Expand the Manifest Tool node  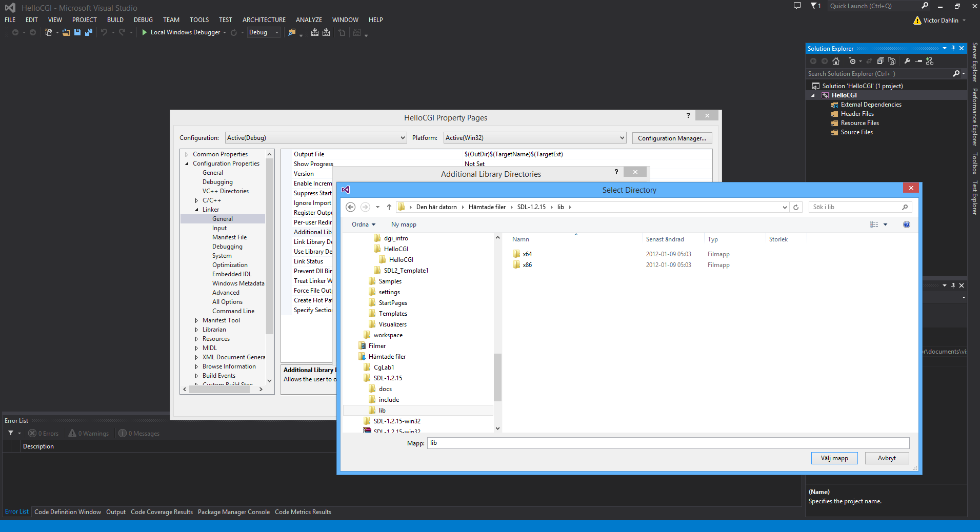pos(196,320)
